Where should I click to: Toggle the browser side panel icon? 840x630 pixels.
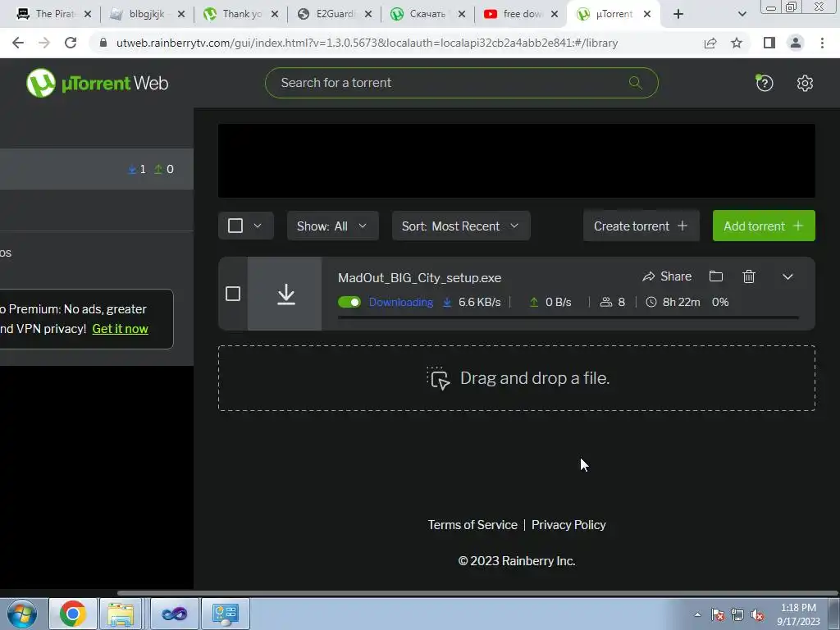click(769, 43)
